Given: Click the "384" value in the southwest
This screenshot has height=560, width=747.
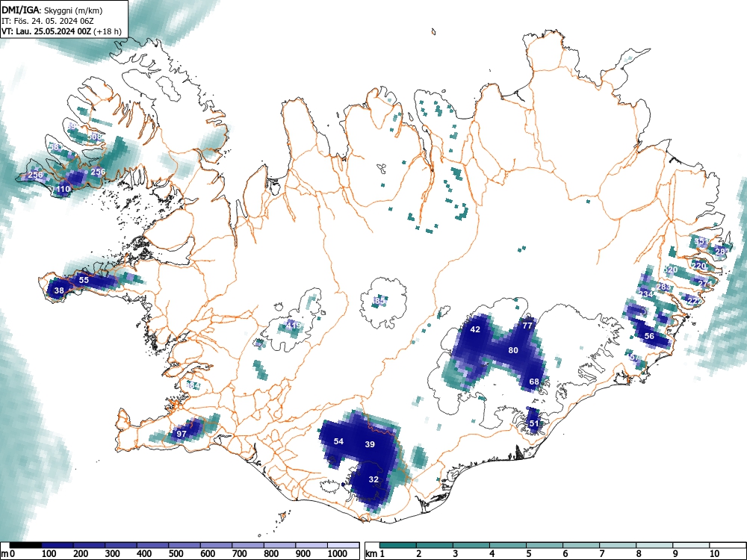Looking at the screenshot, I should (193, 386).
